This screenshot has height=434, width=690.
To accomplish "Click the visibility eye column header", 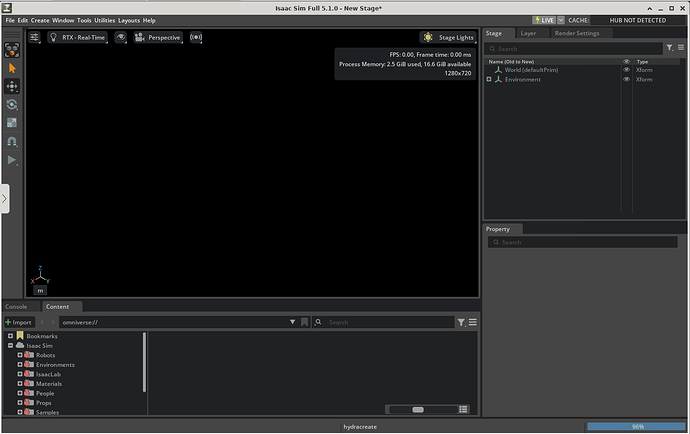I will 627,62.
